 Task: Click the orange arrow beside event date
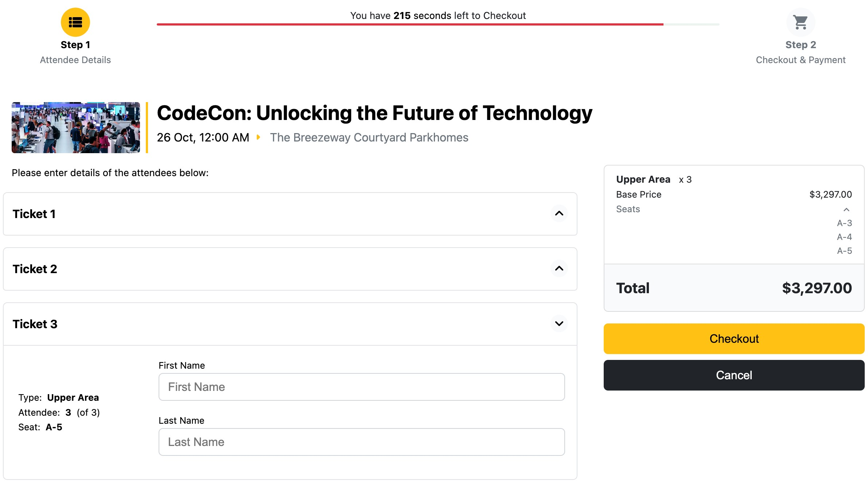pos(258,137)
